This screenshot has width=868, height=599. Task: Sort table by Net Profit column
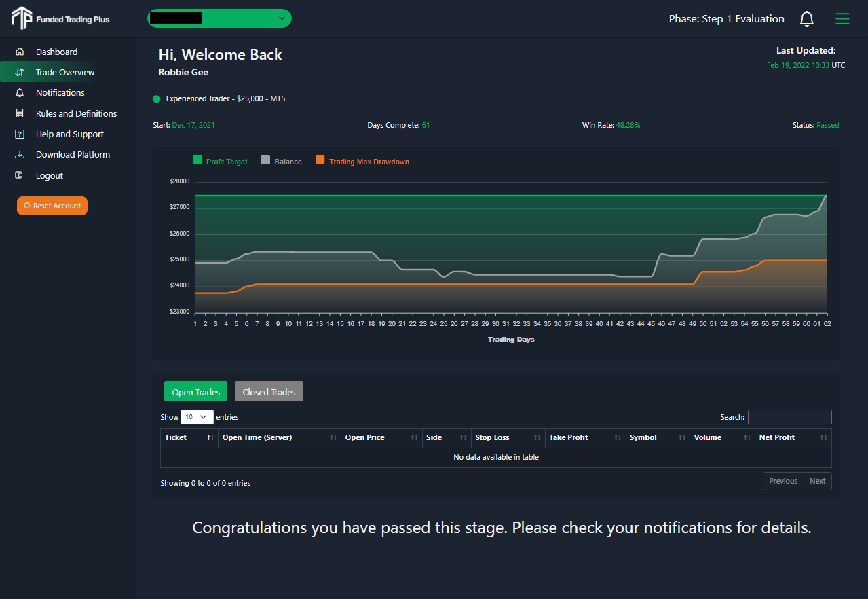793,437
